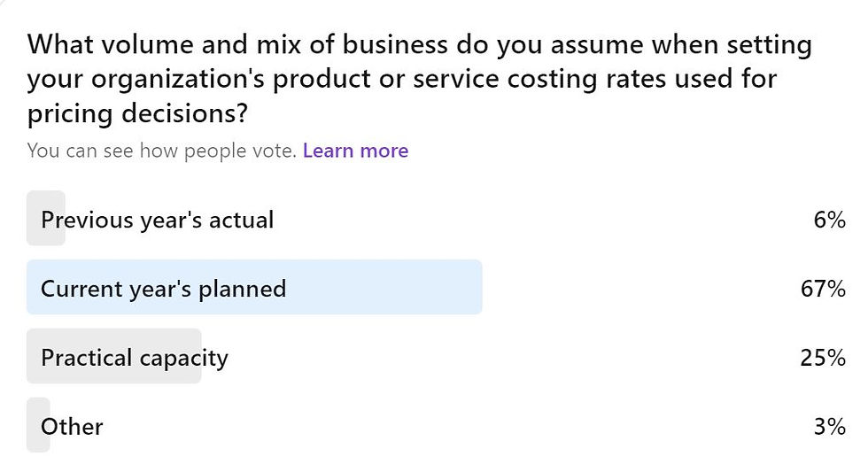Pick the Practical capacity option label

click(x=135, y=358)
